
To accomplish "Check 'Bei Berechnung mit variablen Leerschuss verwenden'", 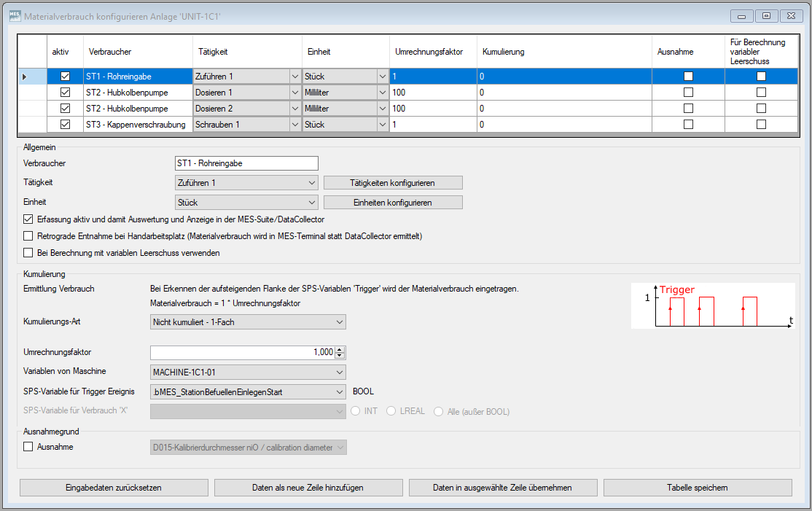I will (28, 253).
